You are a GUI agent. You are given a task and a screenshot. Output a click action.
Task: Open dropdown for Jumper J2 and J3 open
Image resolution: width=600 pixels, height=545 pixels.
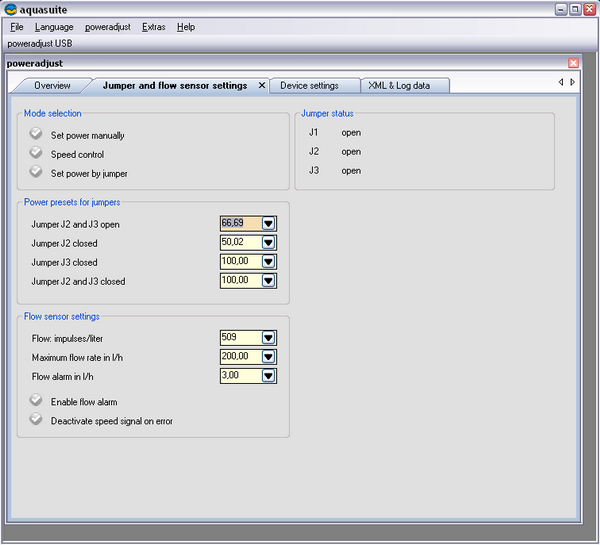point(268,223)
